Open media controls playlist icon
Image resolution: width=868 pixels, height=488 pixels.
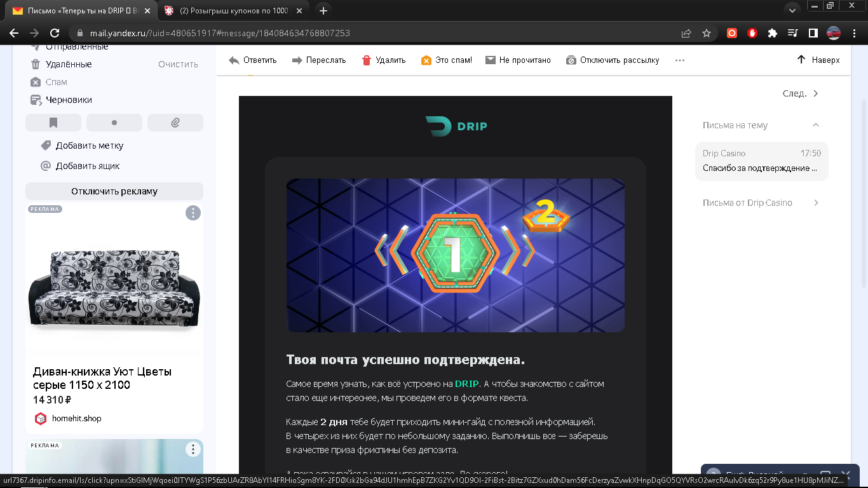pos(792,33)
